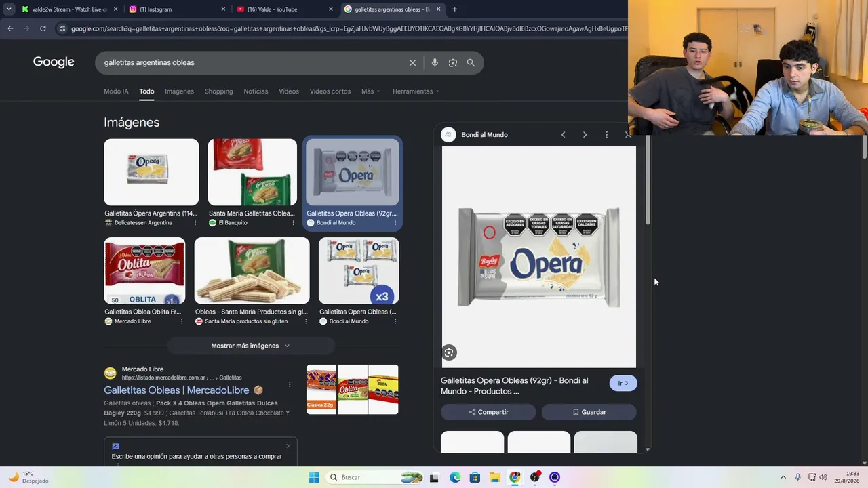The width and height of the screenshot is (868, 488).
Task: Open Microsoft Edge from taskbar
Action: pos(454,477)
